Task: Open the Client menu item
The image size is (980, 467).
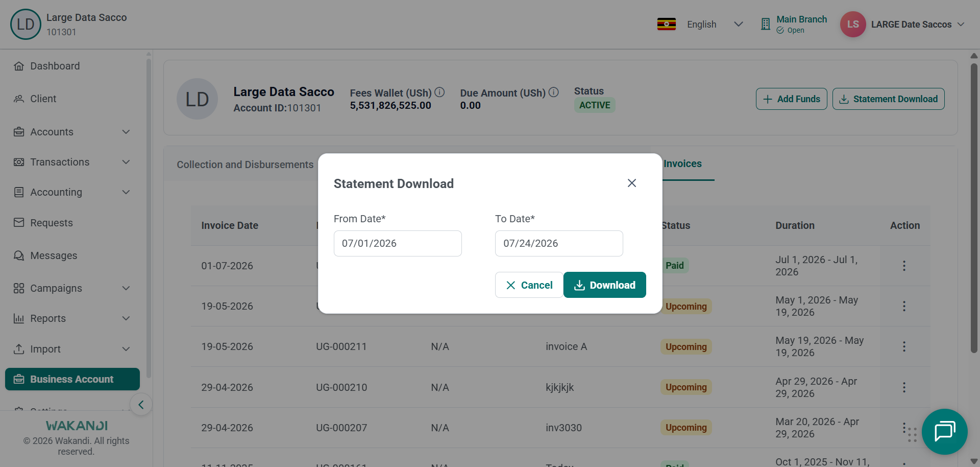Action: (x=72, y=99)
